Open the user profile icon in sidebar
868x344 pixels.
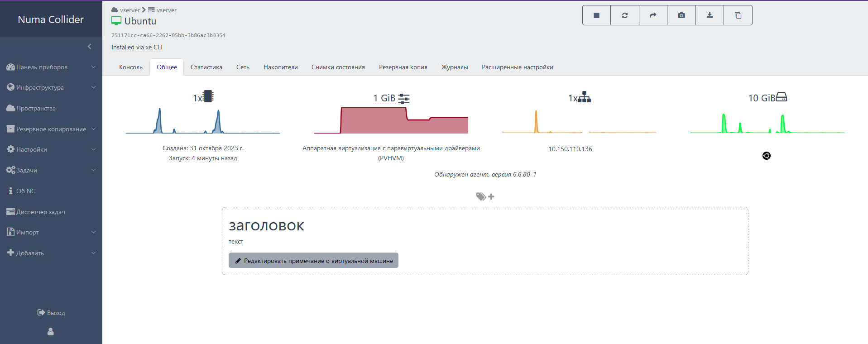pyautogui.click(x=51, y=332)
